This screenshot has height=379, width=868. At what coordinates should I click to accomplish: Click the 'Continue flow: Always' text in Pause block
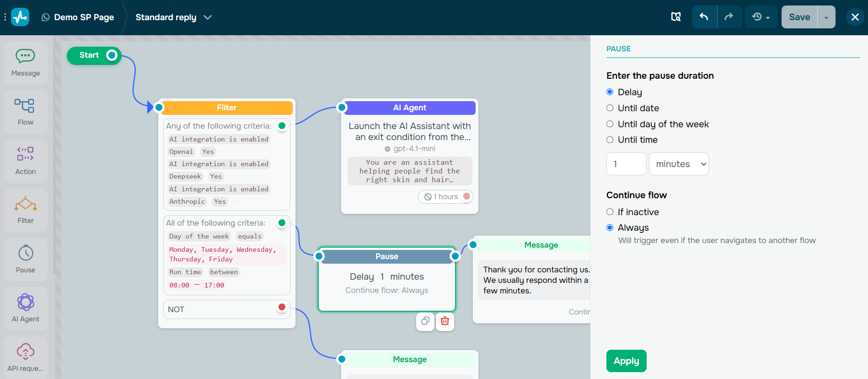click(x=387, y=290)
